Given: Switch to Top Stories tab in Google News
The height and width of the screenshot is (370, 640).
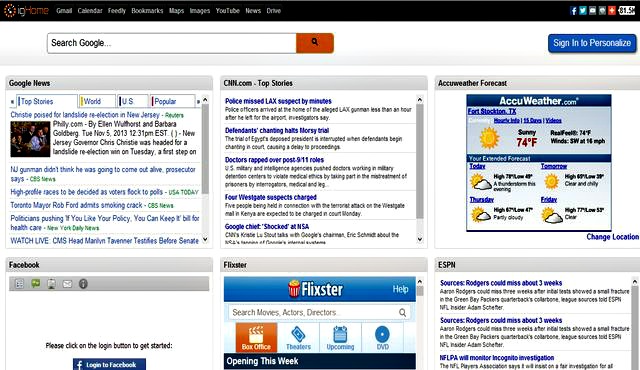Looking at the screenshot, I should 47,101.
